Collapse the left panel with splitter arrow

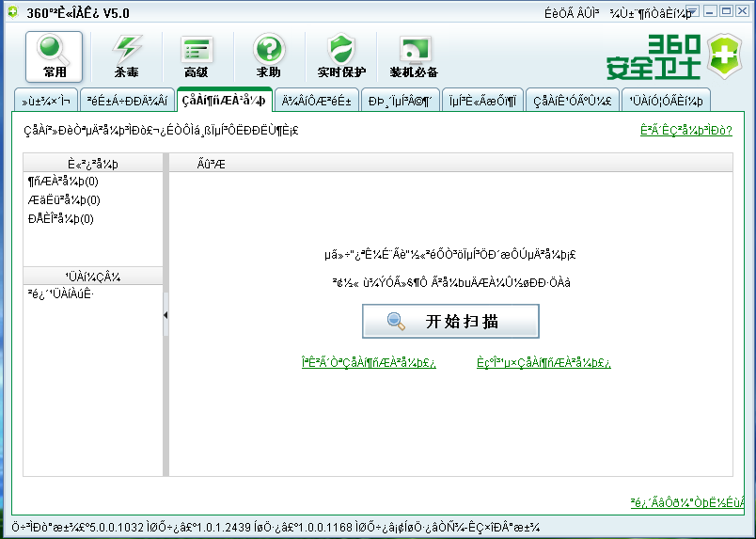[165, 315]
